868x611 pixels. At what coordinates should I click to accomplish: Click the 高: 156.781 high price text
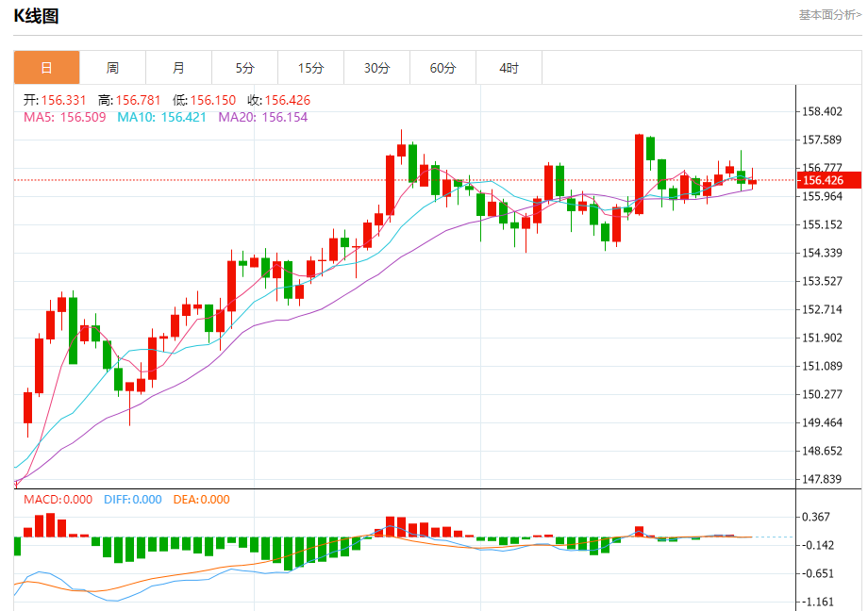[x=129, y=100]
